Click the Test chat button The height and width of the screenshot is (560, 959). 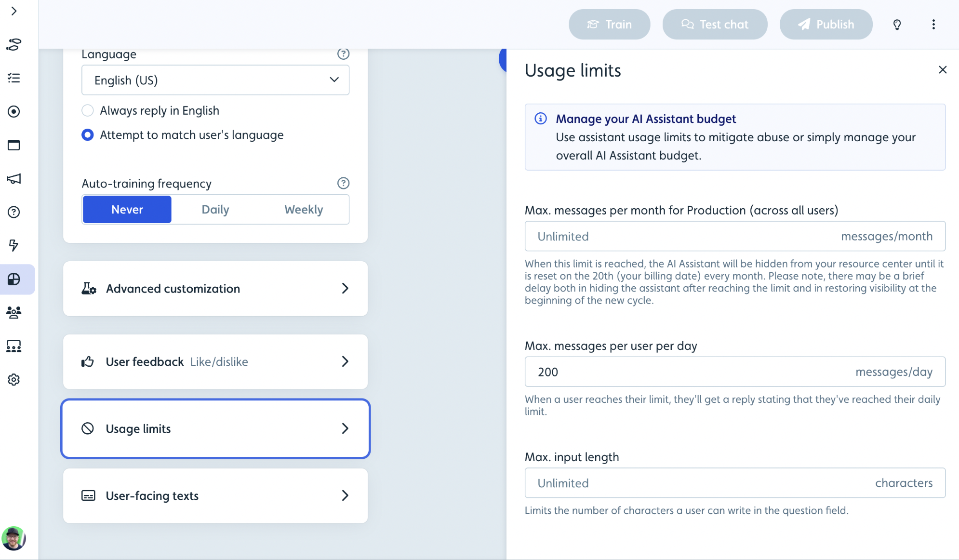[715, 25]
